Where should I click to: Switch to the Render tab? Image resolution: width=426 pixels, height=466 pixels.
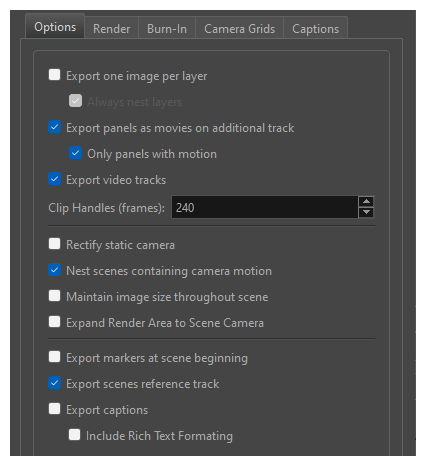tap(111, 28)
